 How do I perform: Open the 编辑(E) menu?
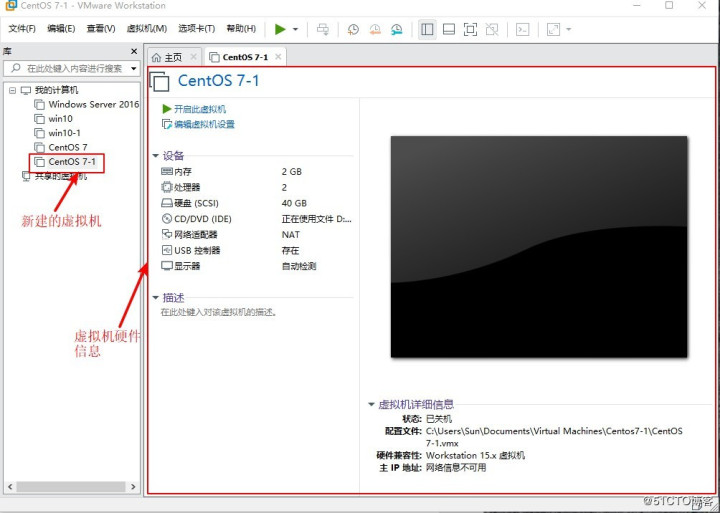click(x=61, y=28)
